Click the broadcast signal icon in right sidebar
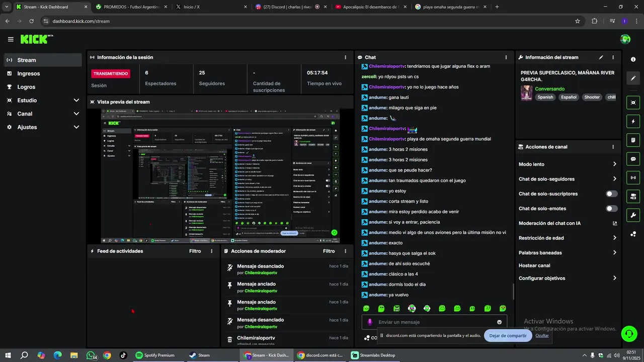 click(x=633, y=177)
